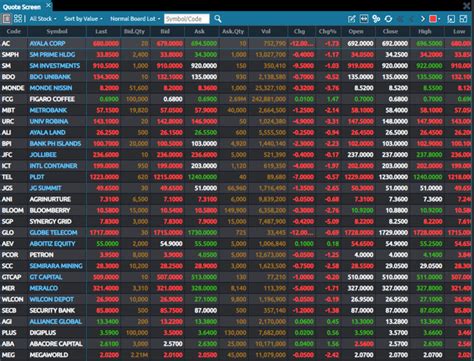Open the MERALCO symbol link
This screenshot has width=474, height=361.
[44, 288]
